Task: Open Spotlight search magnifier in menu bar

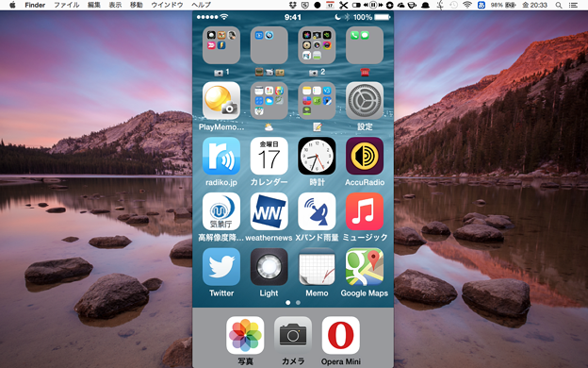Action: point(559,5)
